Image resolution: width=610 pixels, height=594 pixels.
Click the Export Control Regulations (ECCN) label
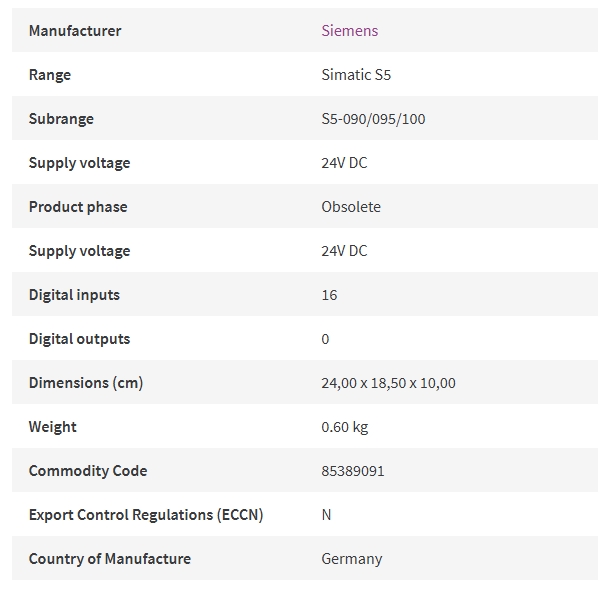click(x=146, y=515)
